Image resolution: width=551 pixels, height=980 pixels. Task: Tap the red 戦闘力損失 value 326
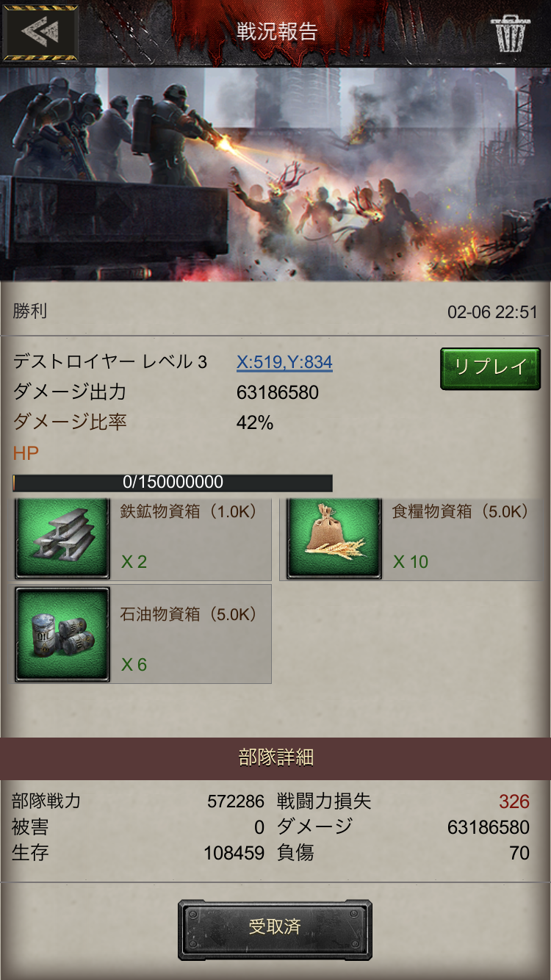(x=514, y=801)
